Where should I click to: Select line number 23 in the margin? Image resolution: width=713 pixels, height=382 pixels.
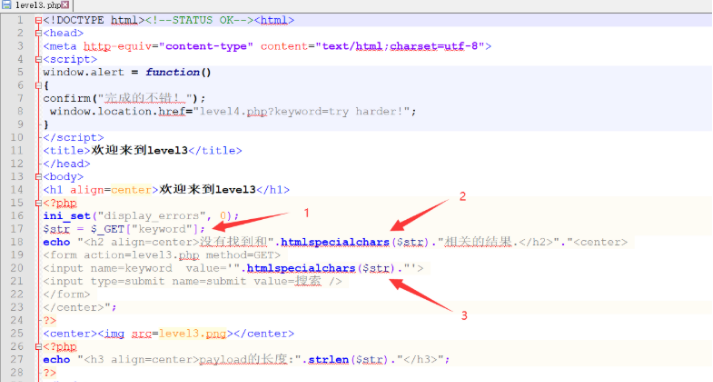(x=17, y=307)
